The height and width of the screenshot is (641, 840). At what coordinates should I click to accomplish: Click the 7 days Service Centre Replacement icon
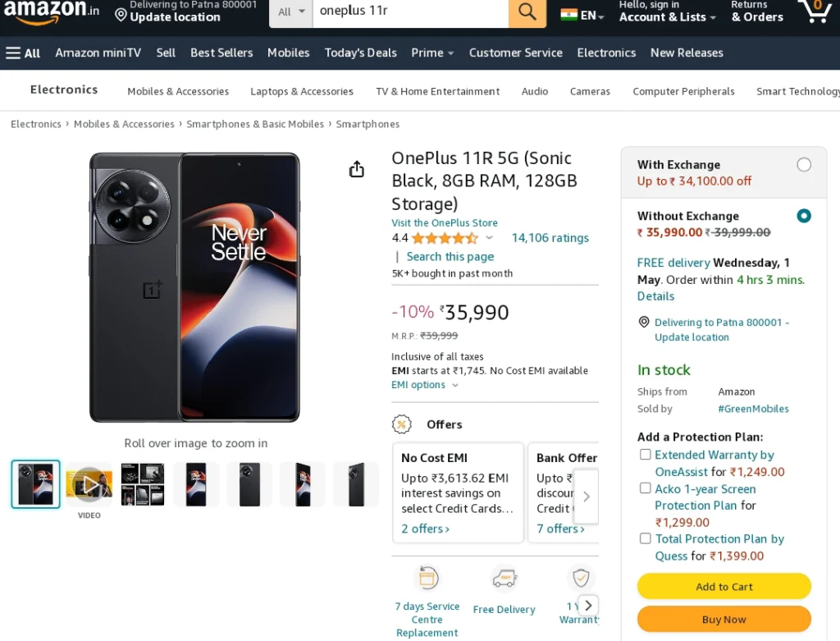[x=427, y=579]
